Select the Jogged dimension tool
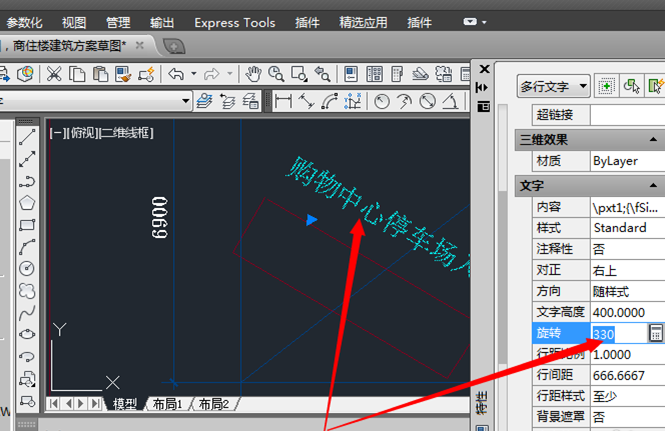Screen dimensions: 665x431 pyautogui.click(x=405, y=101)
